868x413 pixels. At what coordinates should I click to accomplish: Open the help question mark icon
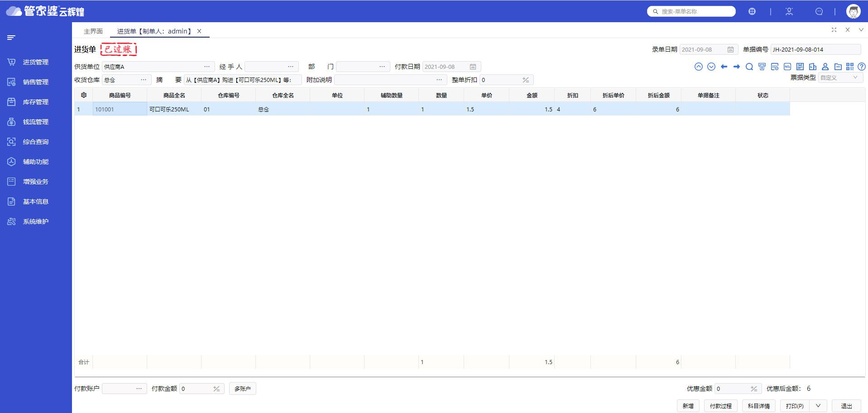tap(862, 67)
